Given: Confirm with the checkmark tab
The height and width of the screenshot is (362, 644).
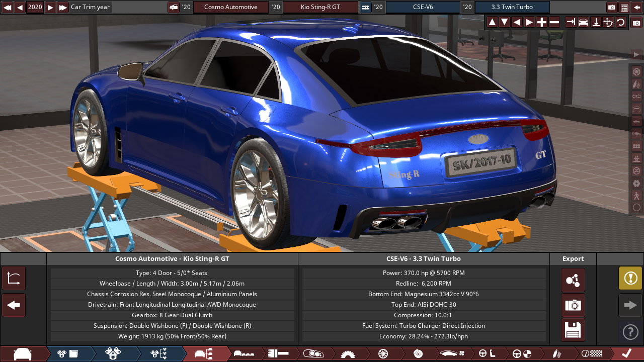Looking at the screenshot, I should [x=626, y=354].
